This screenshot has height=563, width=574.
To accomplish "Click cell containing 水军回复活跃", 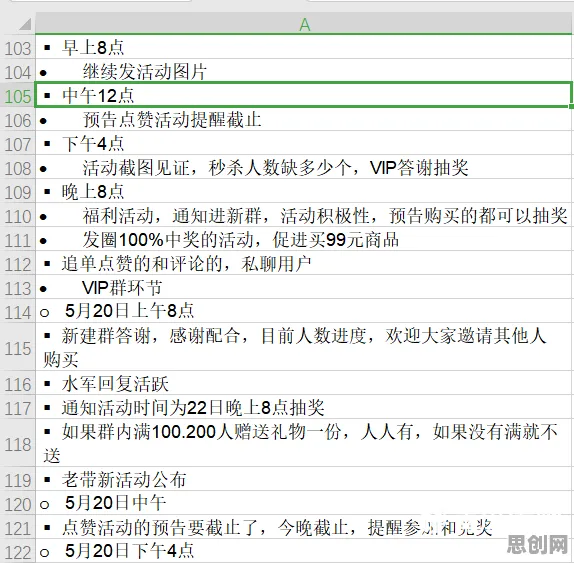I will click(303, 383).
